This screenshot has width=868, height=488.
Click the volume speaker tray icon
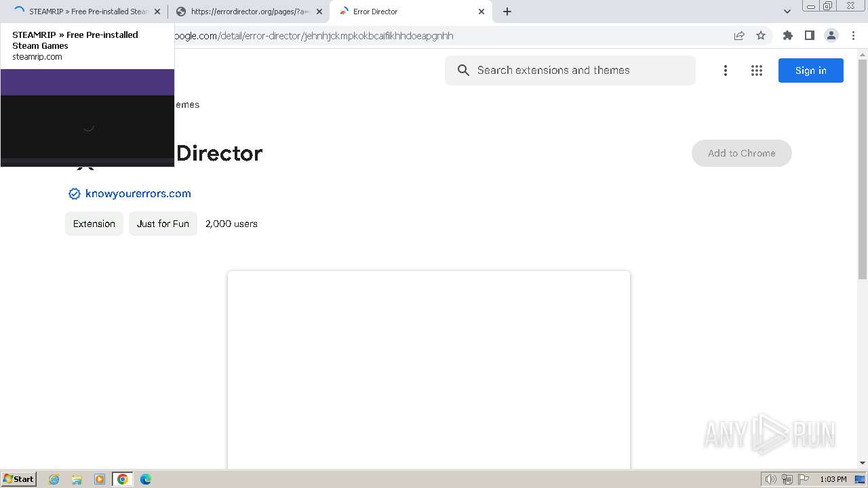click(771, 479)
